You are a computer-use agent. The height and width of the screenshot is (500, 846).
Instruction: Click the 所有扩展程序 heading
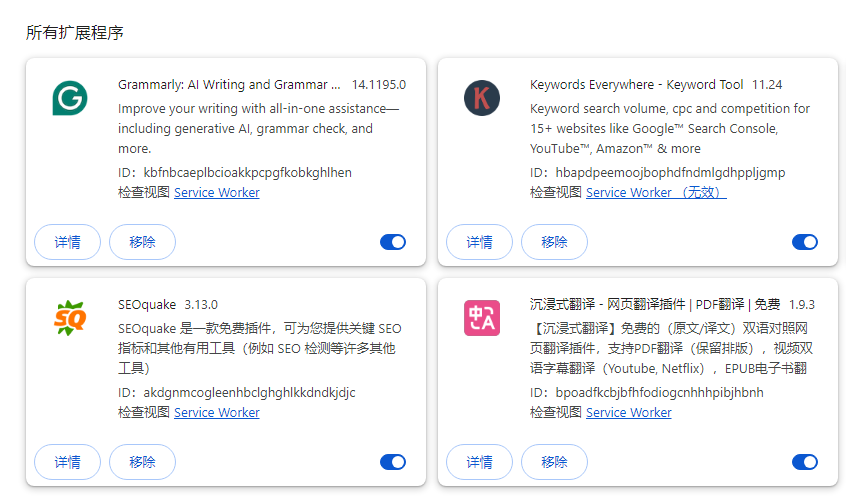[x=74, y=33]
